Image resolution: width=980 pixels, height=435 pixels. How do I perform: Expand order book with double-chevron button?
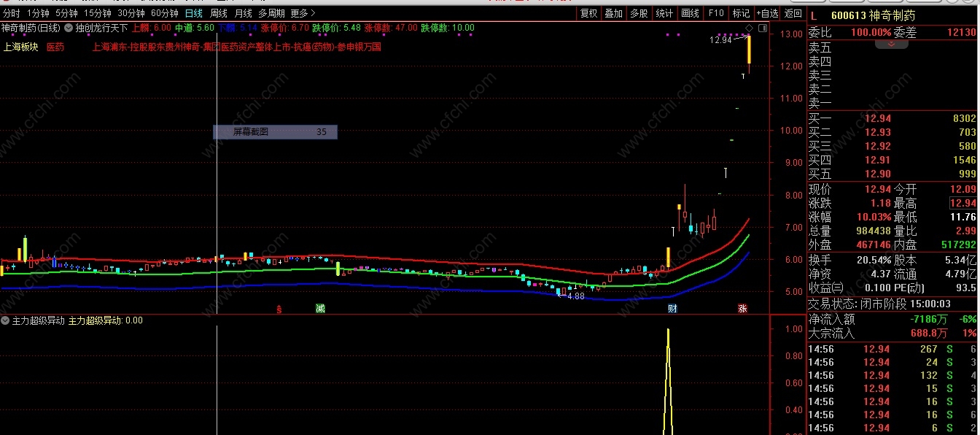coord(891,45)
